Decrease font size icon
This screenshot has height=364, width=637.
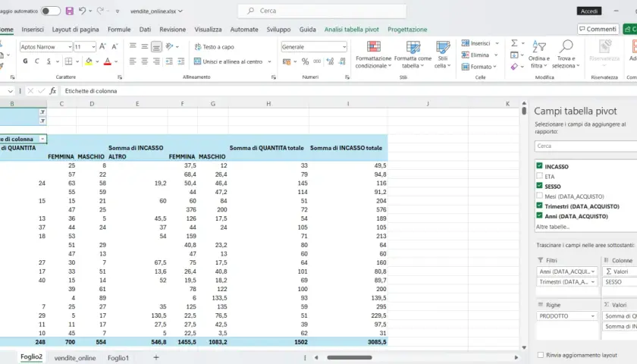(115, 47)
